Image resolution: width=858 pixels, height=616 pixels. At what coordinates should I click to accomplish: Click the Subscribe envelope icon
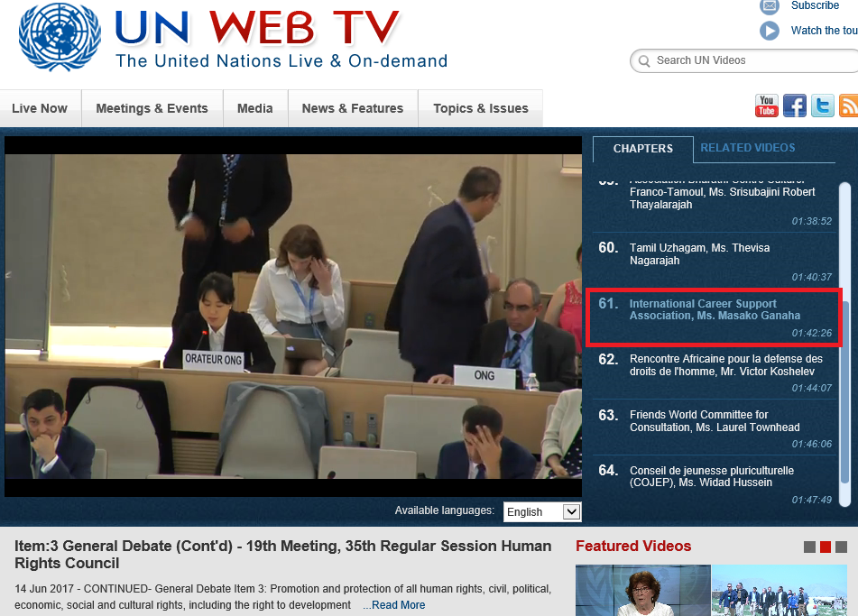click(770, 6)
